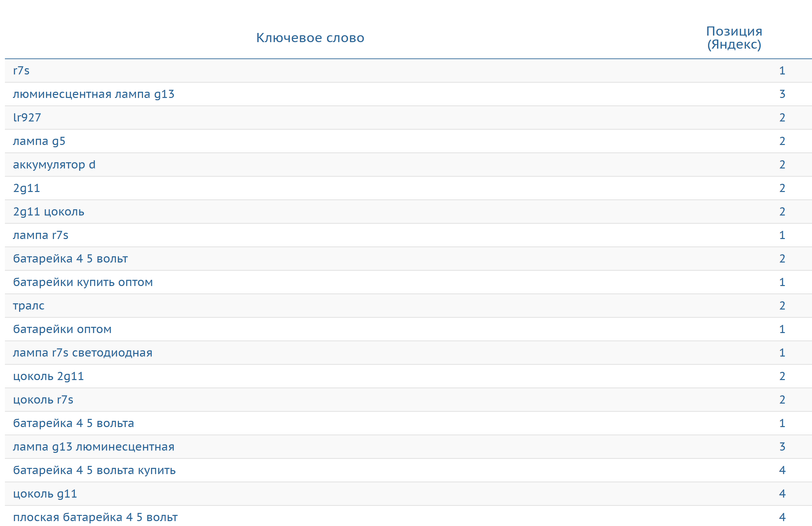Image resolution: width=812 pixels, height=526 pixels.
Task: Open 'батарейка 4 5 вольта купить' keyword
Action: [94, 470]
